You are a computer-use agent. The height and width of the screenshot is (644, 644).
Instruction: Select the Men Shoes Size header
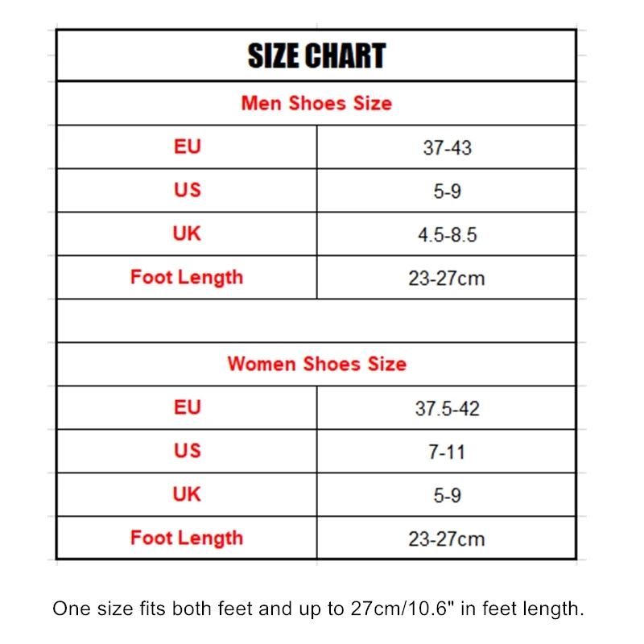[316, 103]
